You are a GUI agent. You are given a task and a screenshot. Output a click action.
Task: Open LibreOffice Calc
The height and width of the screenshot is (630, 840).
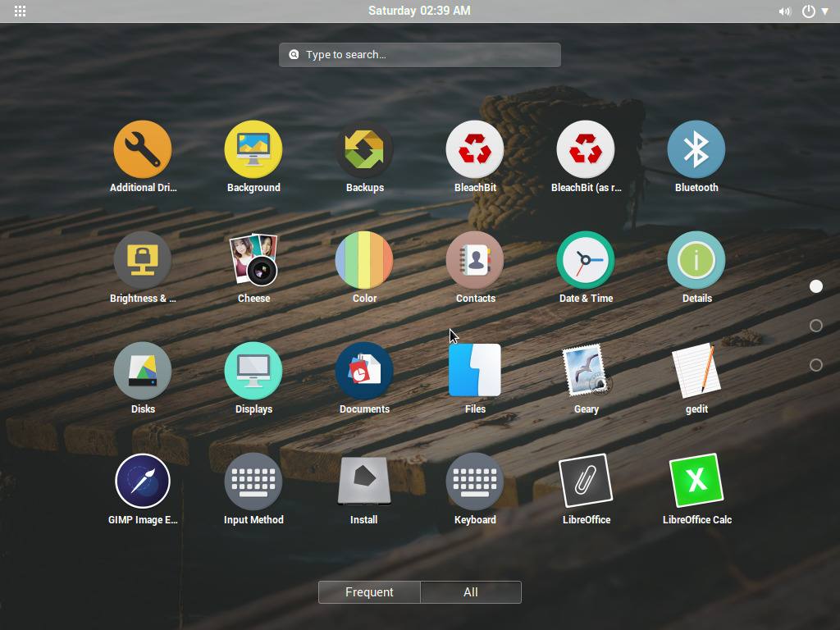[696, 481]
